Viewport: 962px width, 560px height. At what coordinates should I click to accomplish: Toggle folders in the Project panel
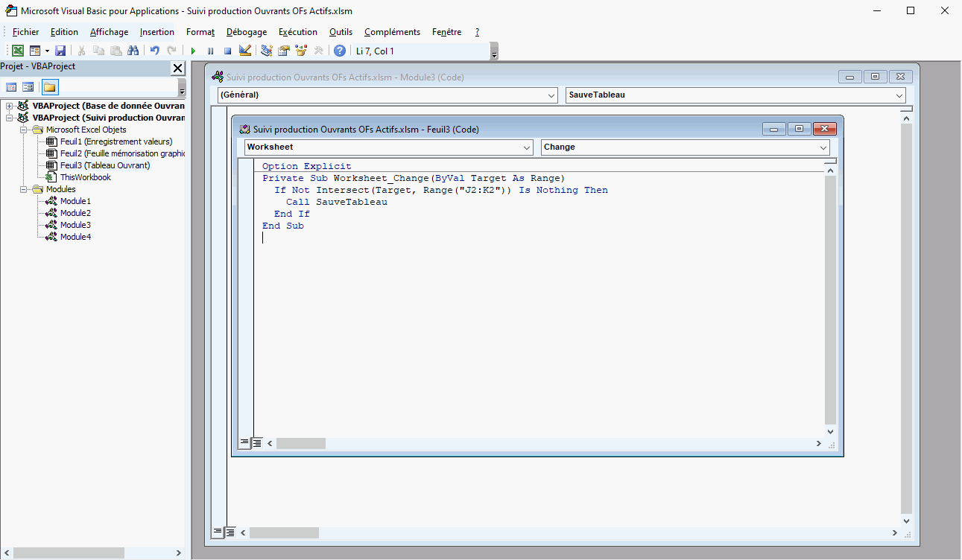(50, 87)
